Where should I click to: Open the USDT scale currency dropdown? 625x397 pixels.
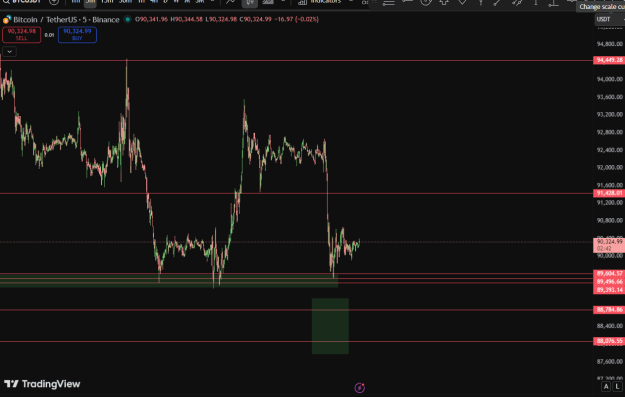pyautogui.click(x=610, y=19)
